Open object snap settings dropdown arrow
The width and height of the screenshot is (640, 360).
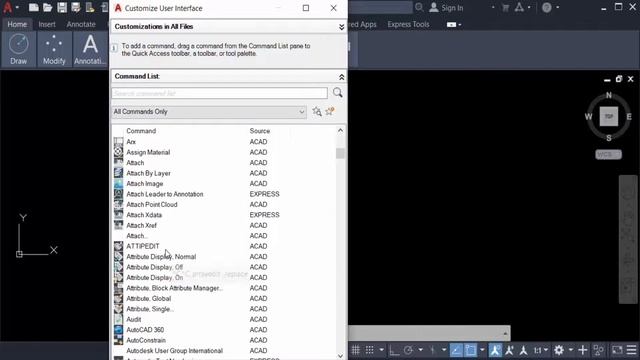482,350
